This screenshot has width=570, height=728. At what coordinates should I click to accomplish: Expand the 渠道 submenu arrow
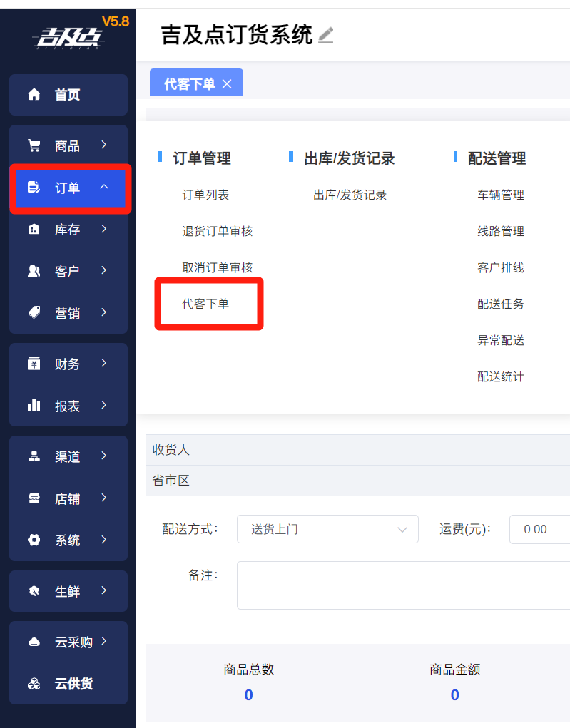click(104, 456)
